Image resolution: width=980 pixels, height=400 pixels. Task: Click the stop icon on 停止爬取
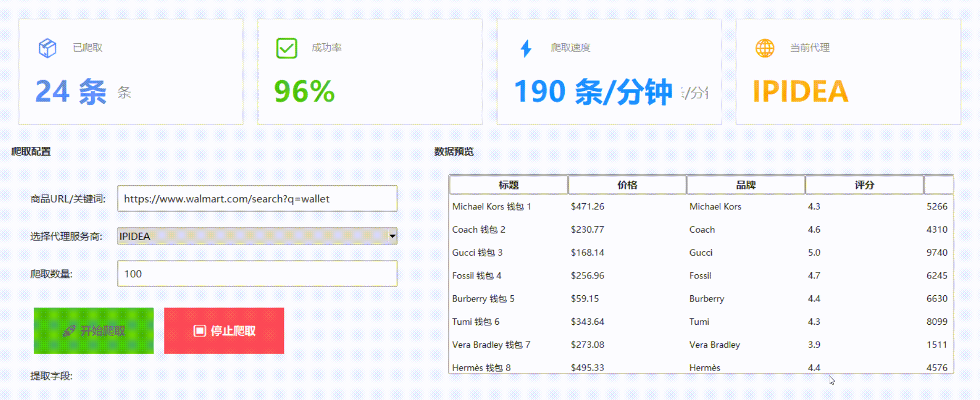[199, 331]
